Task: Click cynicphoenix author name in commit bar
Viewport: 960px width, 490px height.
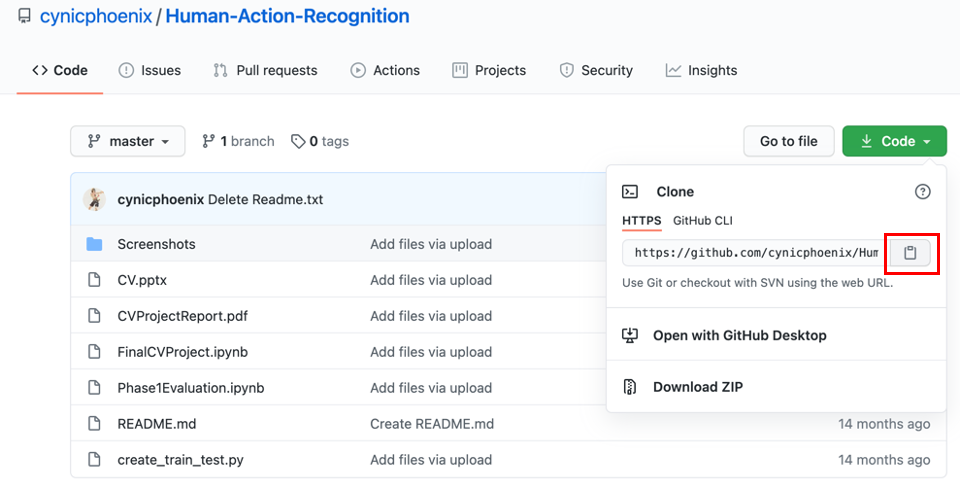Action: point(160,200)
